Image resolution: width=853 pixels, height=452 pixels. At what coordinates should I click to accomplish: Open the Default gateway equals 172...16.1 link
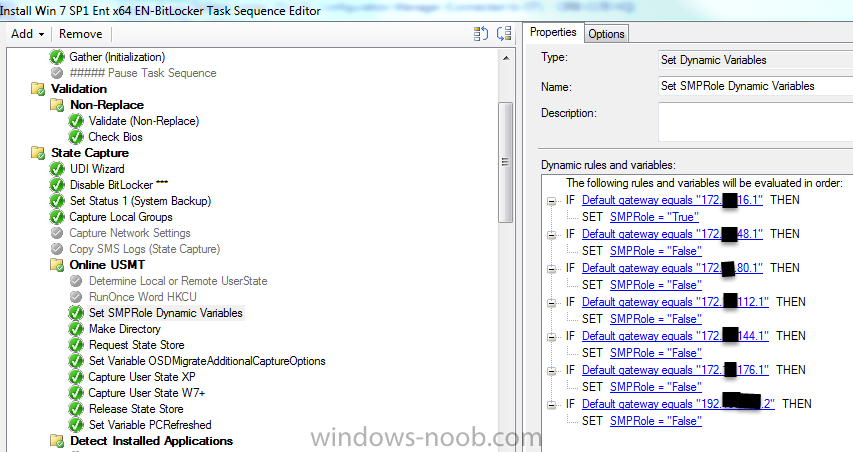(672, 200)
